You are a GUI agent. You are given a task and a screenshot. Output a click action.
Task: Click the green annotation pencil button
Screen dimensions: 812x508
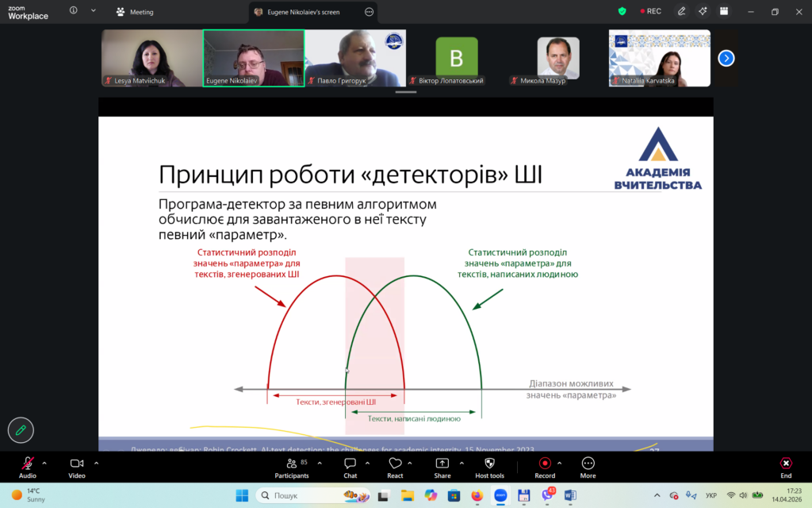pos(21,429)
